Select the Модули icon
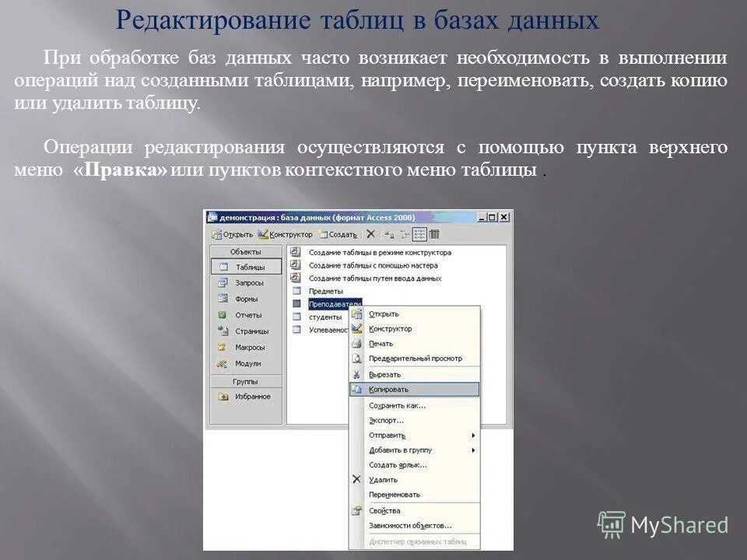 (x=223, y=360)
